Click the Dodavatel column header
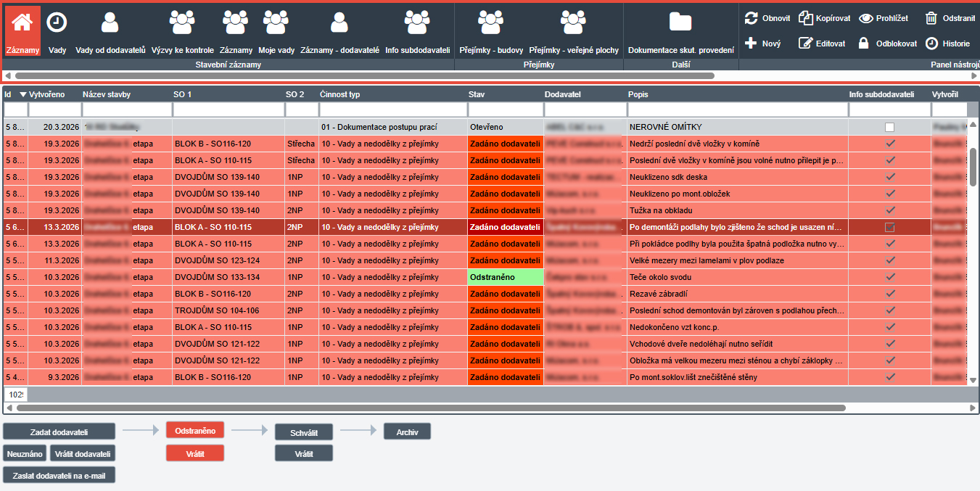The height and width of the screenshot is (491, 980). (x=562, y=94)
